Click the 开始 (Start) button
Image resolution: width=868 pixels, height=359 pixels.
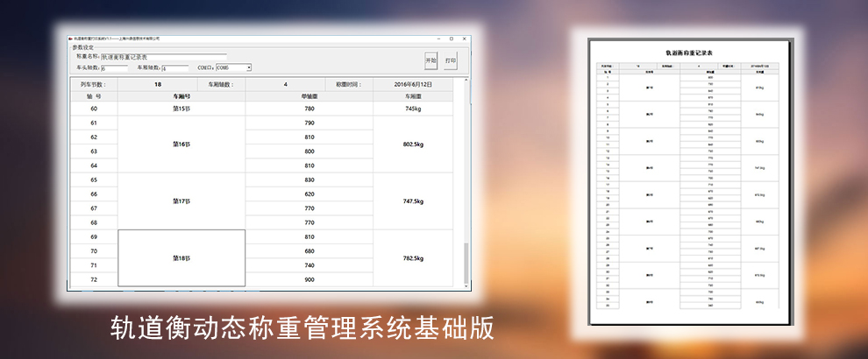coord(430,60)
